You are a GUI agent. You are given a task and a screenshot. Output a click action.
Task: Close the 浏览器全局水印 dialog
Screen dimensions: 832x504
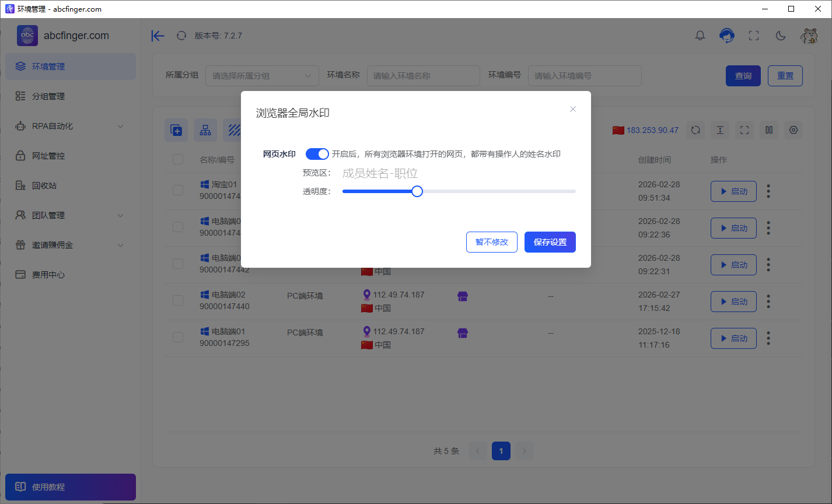[573, 109]
